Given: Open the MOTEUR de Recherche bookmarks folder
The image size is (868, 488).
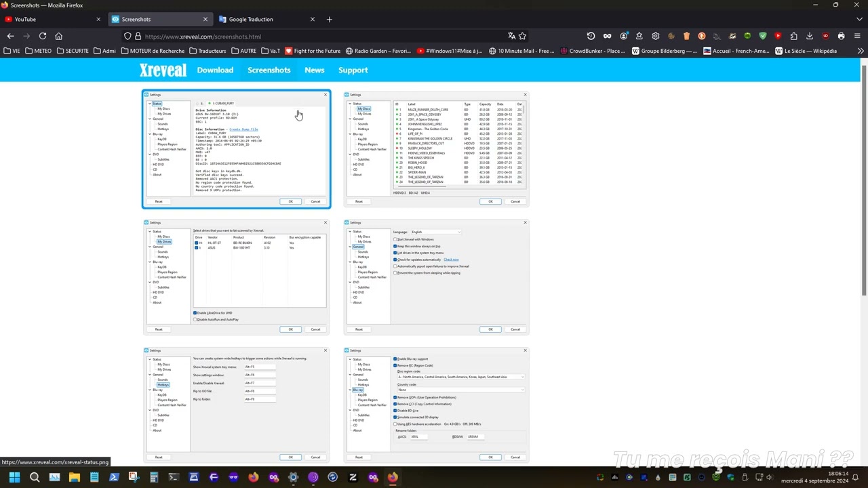Looking at the screenshot, I should click(153, 51).
